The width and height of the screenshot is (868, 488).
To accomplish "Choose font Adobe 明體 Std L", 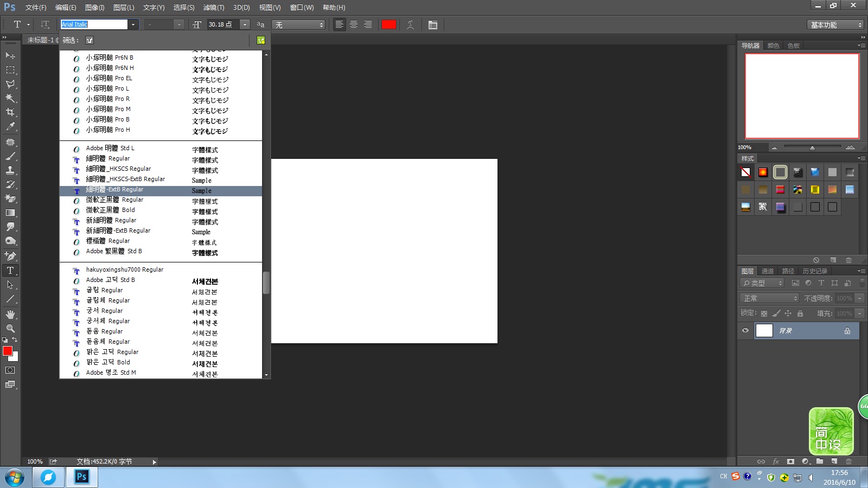I will pyautogui.click(x=161, y=149).
